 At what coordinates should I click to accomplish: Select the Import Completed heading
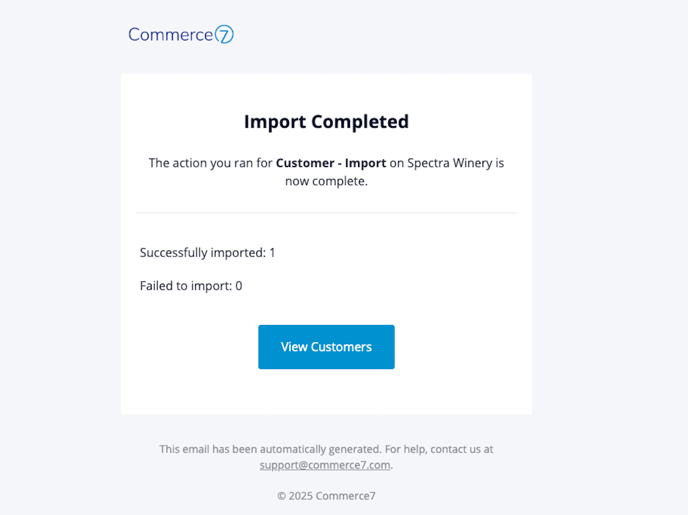coord(326,122)
